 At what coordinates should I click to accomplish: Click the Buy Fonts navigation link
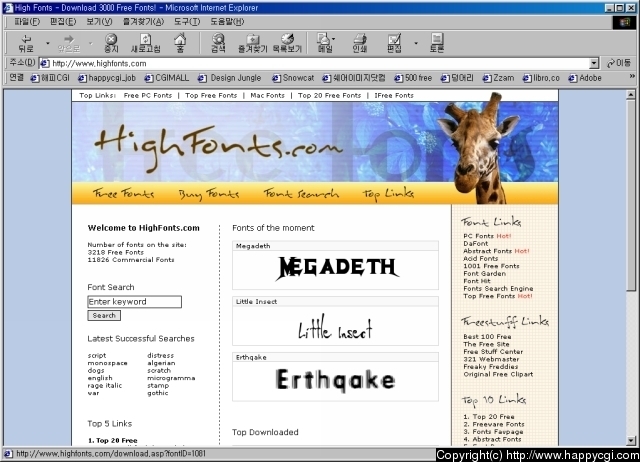(209, 194)
